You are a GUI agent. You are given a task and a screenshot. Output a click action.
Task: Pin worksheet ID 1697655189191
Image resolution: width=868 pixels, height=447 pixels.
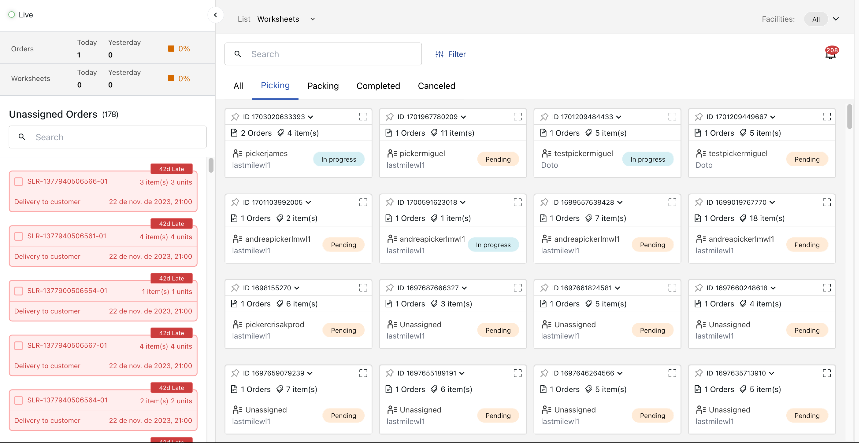(390, 373)
